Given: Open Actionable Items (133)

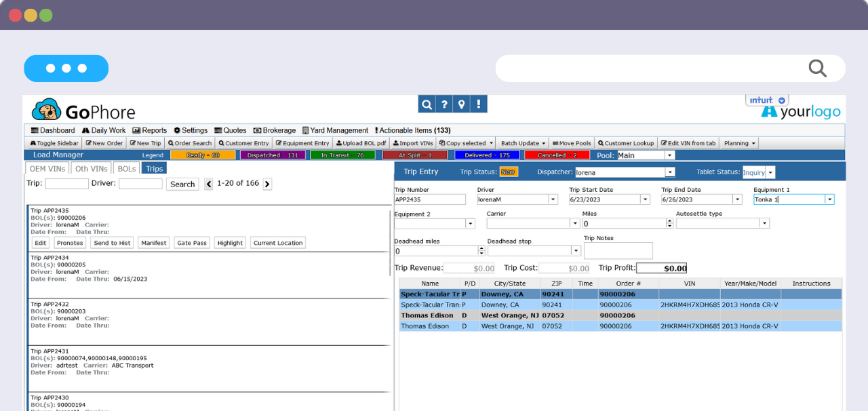Looking at the screenshot, I should click(412, 130).
